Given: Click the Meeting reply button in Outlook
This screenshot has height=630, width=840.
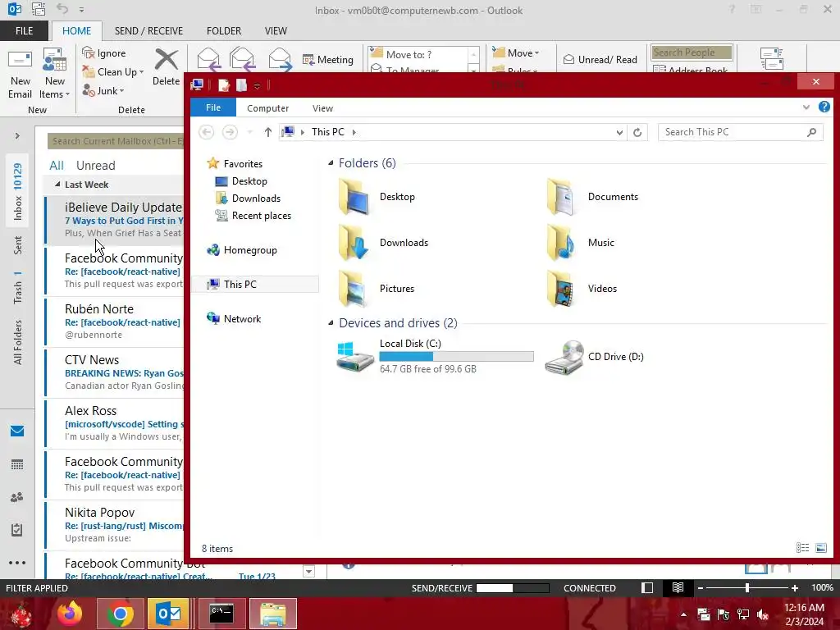Looking at the screenshot, I should click(328, 59).
